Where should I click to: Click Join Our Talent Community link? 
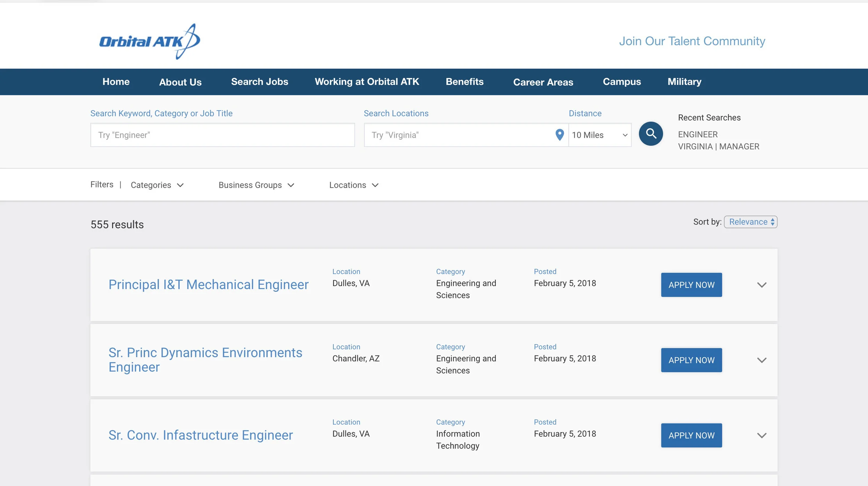[692, 41]
